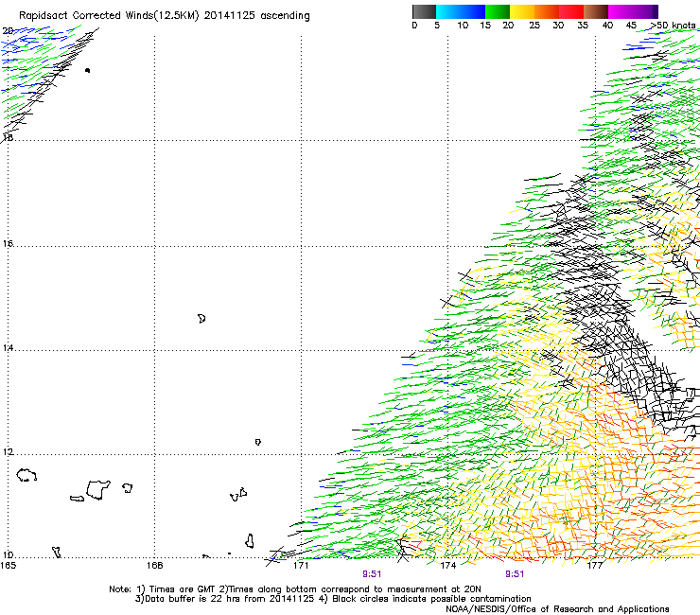Select the brown 35–40 knot scale segment
This screenshot has height=615, width=700.
click(596, 11)
